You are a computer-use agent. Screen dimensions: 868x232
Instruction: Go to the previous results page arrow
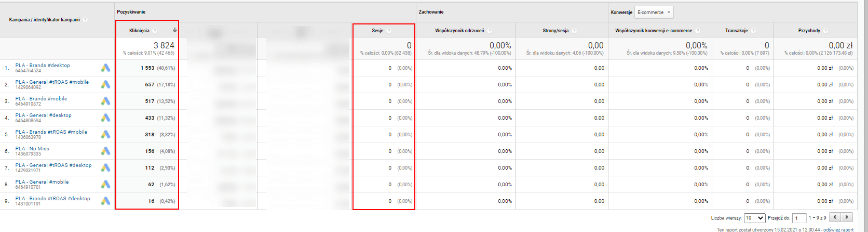pyautogui.click(x=835, y=217)
